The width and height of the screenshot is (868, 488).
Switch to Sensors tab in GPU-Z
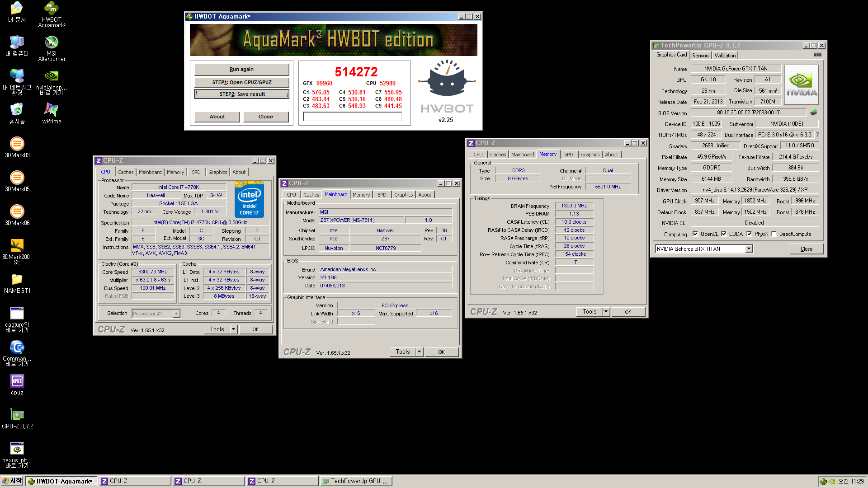click(x=701, y=55)
